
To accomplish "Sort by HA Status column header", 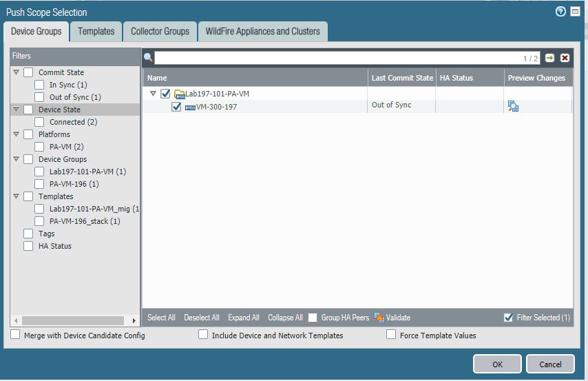I will coord(470,78).
